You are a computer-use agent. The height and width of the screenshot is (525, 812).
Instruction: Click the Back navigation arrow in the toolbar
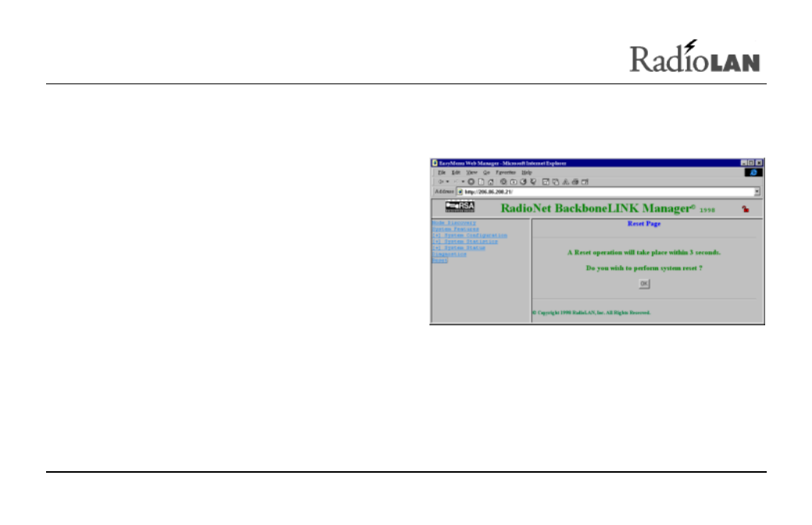(440, 182)
